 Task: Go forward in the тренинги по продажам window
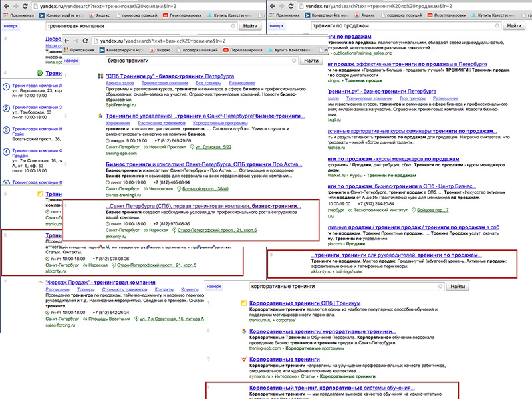281,6
